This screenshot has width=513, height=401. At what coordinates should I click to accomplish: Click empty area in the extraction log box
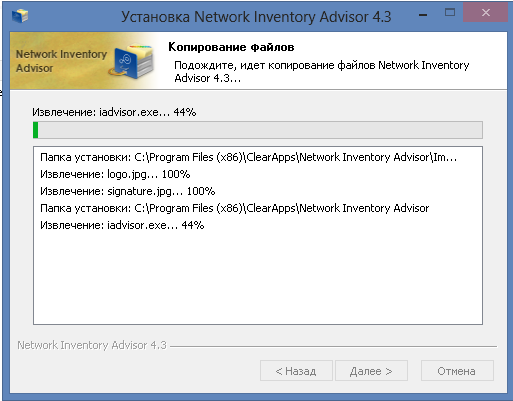tap(258, 277)
